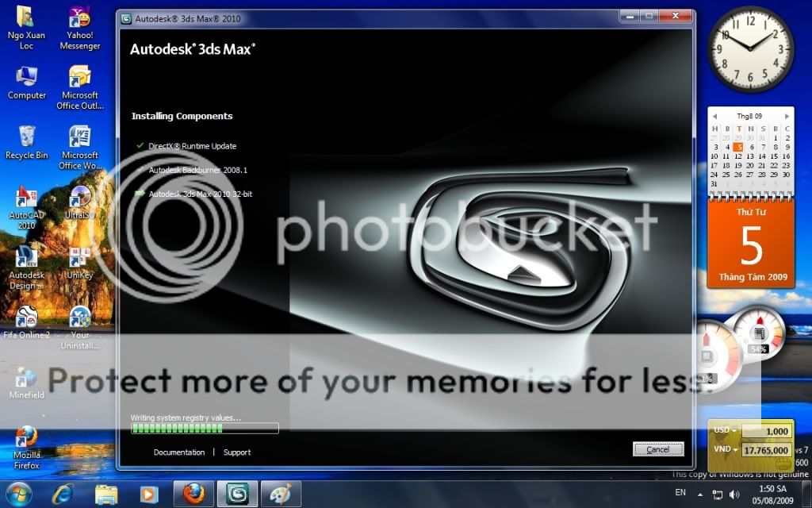This screenshot has width=812, height=508.
Task: Click taskbar clock showing 1:50 SA
Action: tap(772, 495)
